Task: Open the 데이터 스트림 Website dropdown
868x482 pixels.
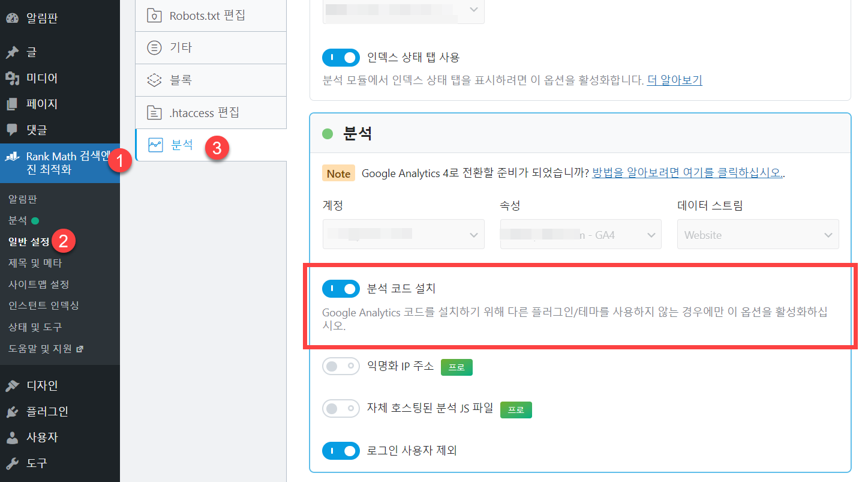Action: click(x=758, y=234)
